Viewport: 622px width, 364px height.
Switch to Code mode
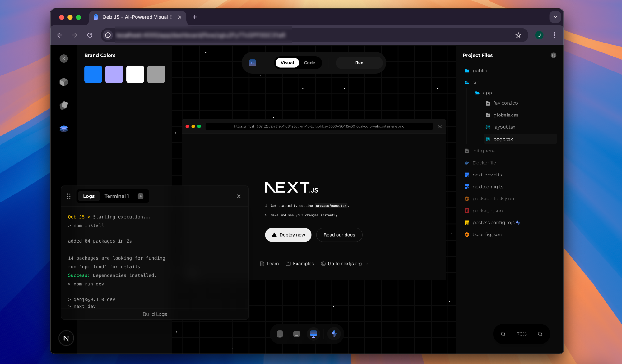[309, 63]
